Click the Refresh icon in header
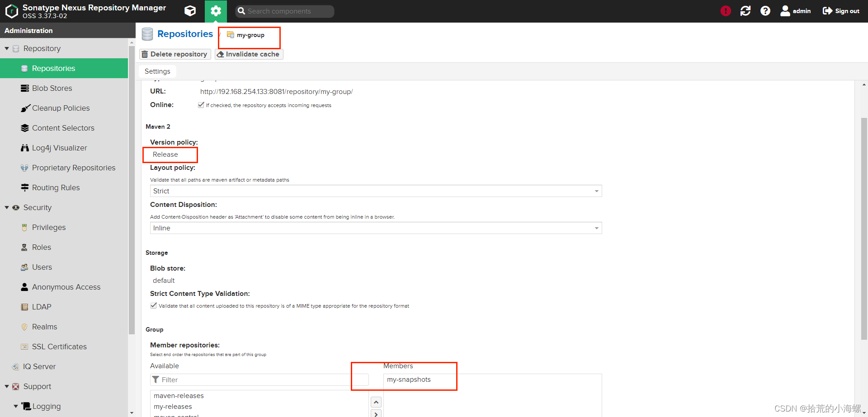 tap(745, 11)
